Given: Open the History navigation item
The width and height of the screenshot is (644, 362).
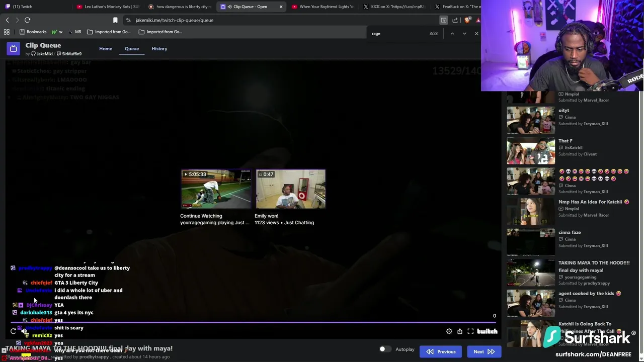Looking at the screenshot, I should click(159, 49).
